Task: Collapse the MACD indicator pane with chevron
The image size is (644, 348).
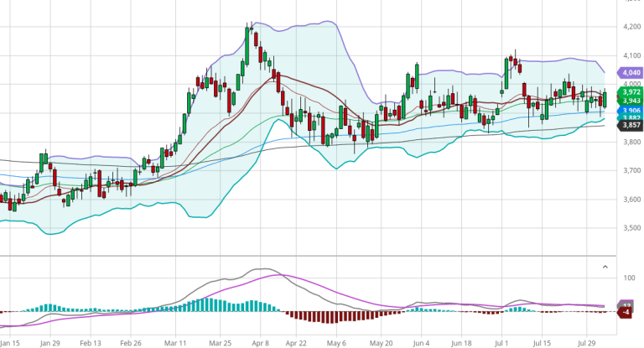Action: click(x=605, y=267)
